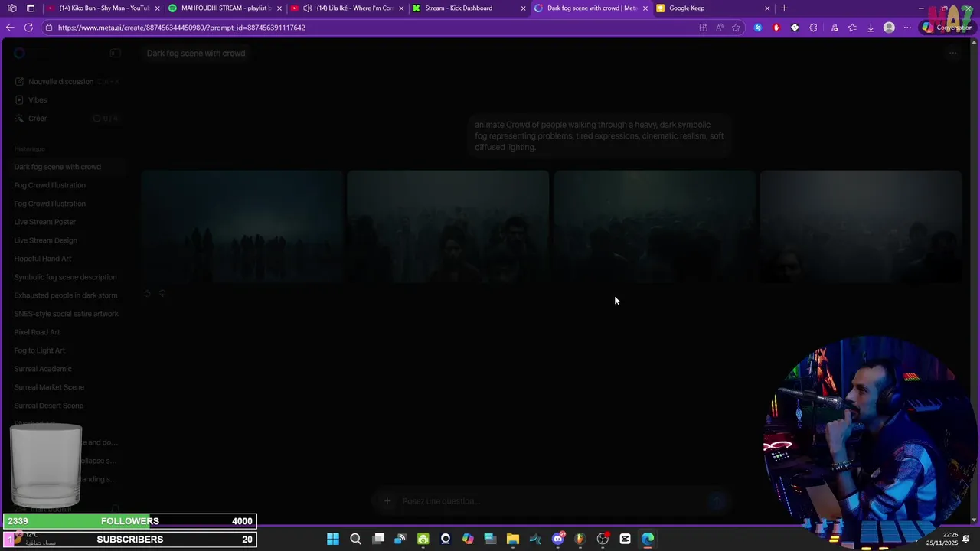Open Windows taskbar Search

355,539
